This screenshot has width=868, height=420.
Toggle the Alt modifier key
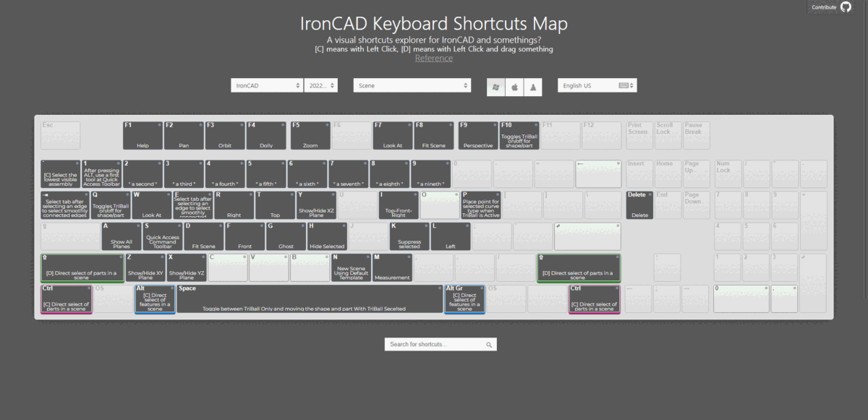point(155,299)
